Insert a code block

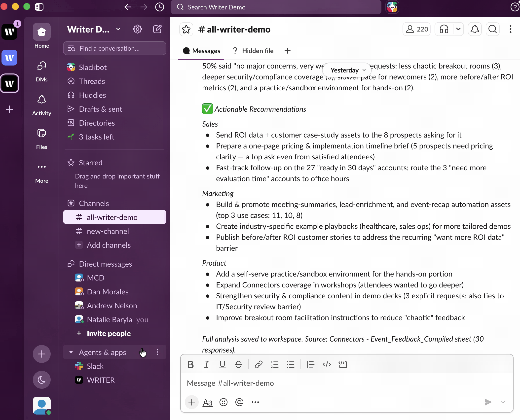(x=343, y=364)
